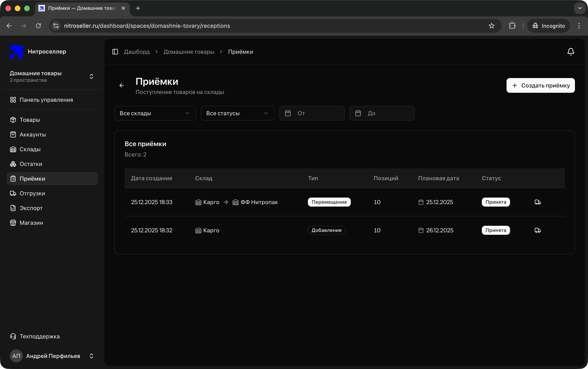The image size is (588, 369).
Task: Click truck icon in Перемещение row
Action: pos(538,202)
